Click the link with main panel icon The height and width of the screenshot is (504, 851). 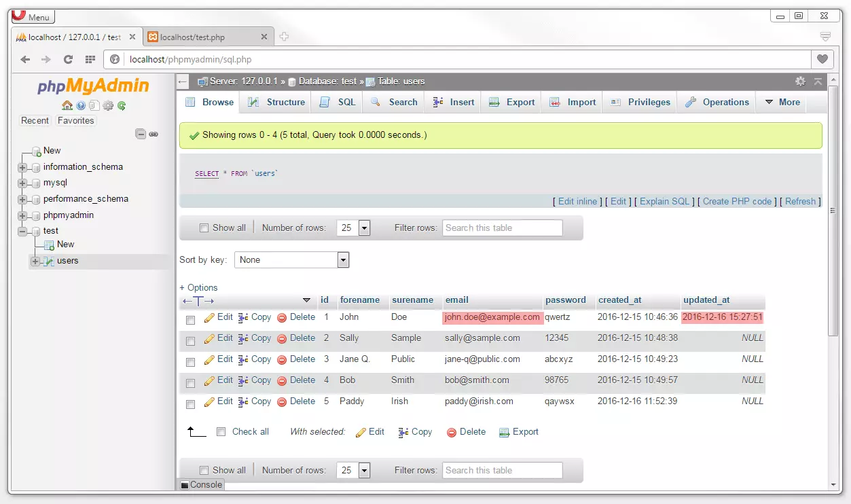click(153, 134)
